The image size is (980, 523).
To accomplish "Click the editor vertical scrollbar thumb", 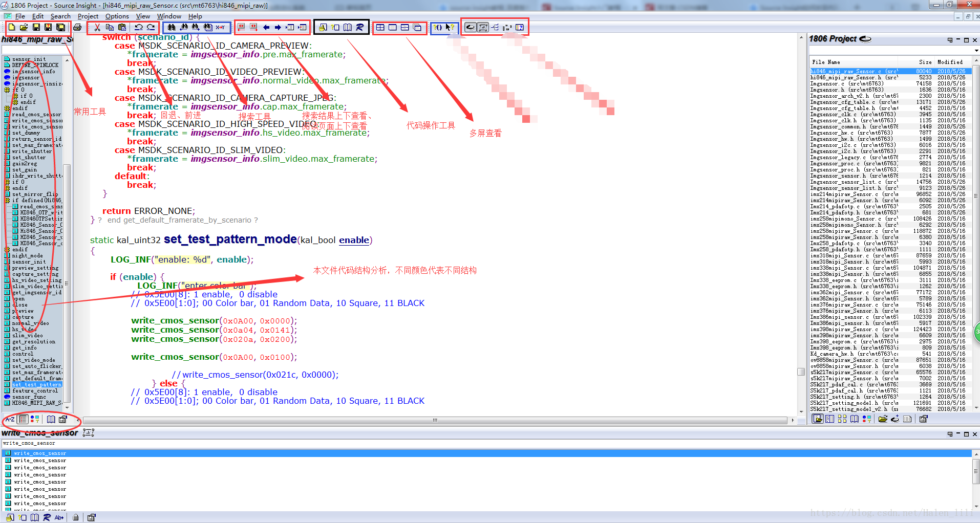I will tap(801, 372).
